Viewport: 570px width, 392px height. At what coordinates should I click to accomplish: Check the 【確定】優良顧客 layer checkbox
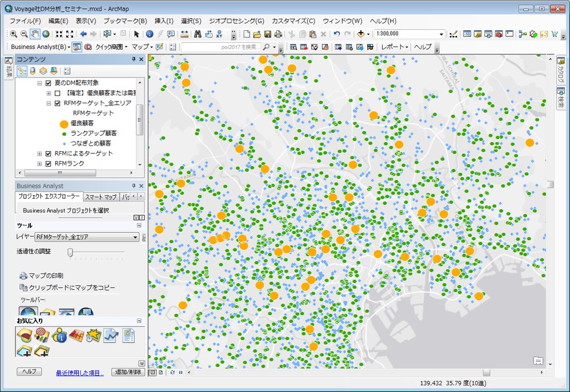[58, 94]
